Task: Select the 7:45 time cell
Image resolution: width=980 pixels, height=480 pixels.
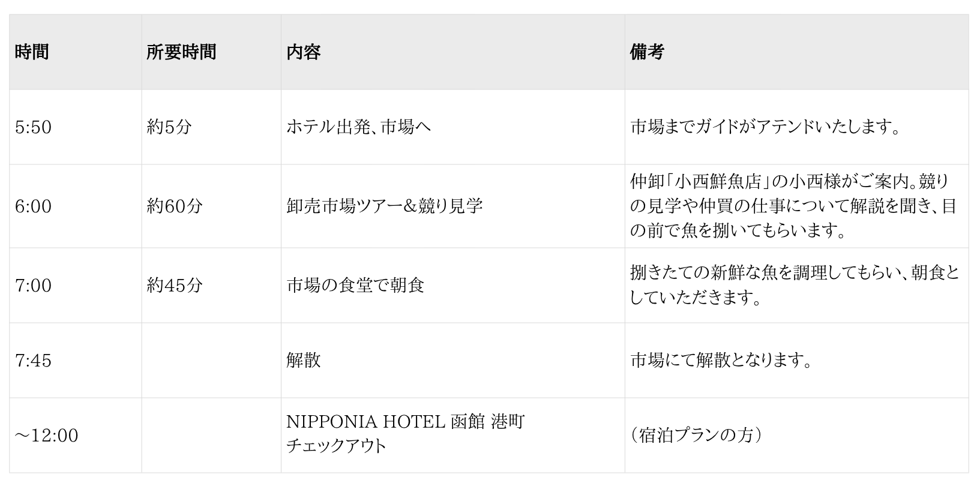Action: coord(34,360)
